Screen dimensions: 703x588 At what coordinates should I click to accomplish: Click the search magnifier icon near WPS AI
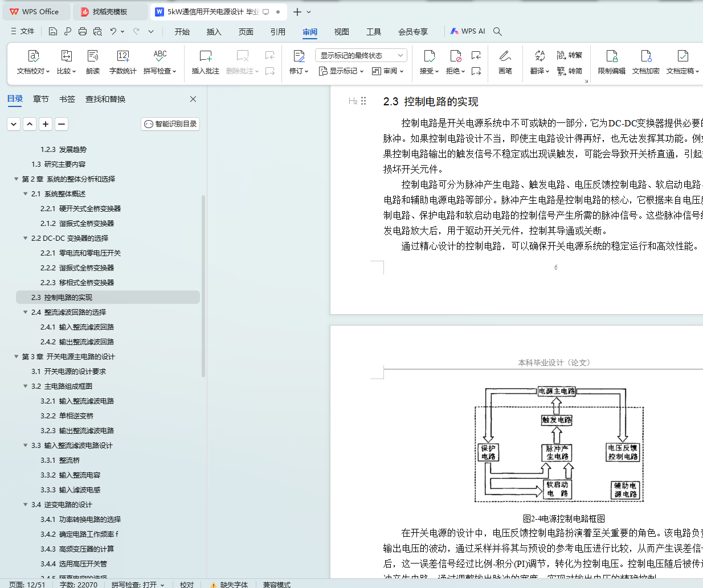[x=497, y=31]
